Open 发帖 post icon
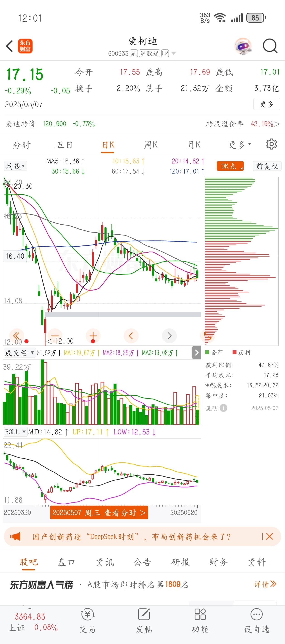 pyautogui.click(x=144, y=621)
